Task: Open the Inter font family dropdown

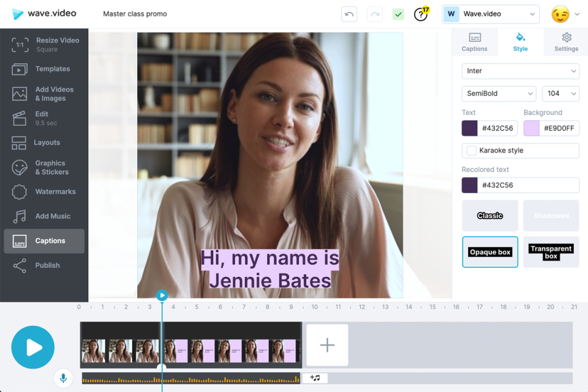Action: [520, 71]
